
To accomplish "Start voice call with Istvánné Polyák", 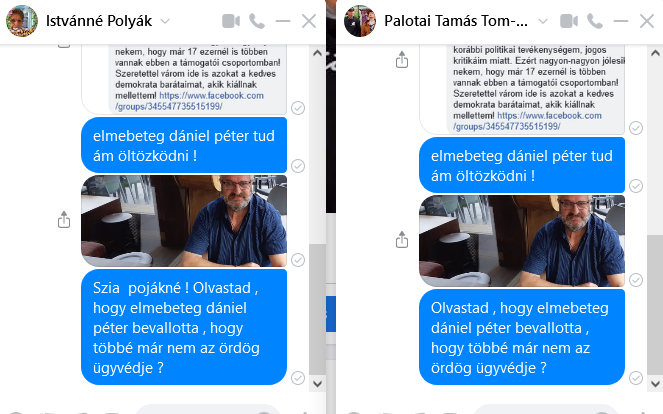I will pyautogui.click(x=257, y=21).
